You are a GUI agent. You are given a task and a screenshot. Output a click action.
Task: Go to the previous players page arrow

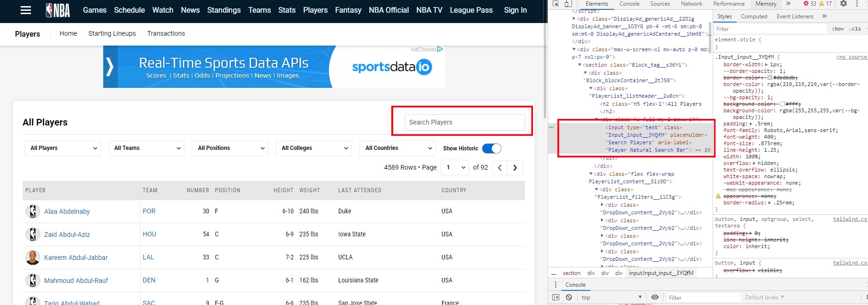(500, 168)
